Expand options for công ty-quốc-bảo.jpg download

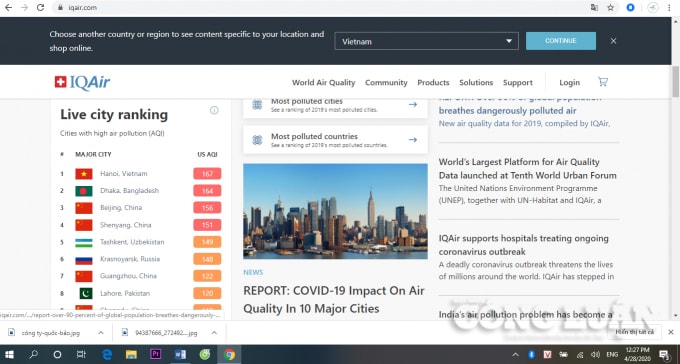(101, 333)
